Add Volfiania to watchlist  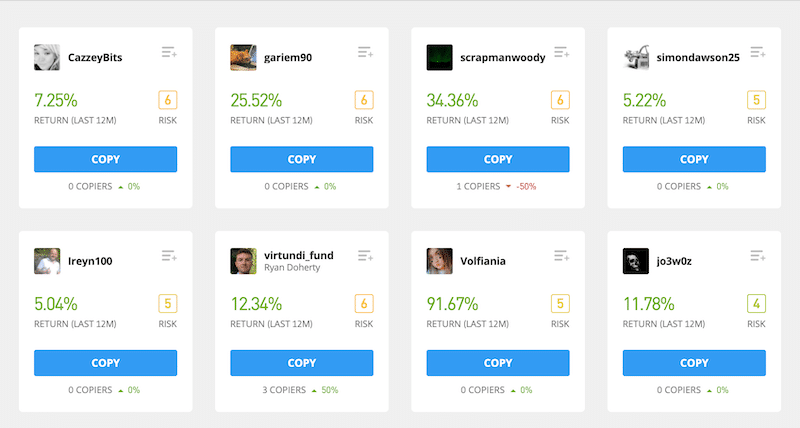[562, 256]
